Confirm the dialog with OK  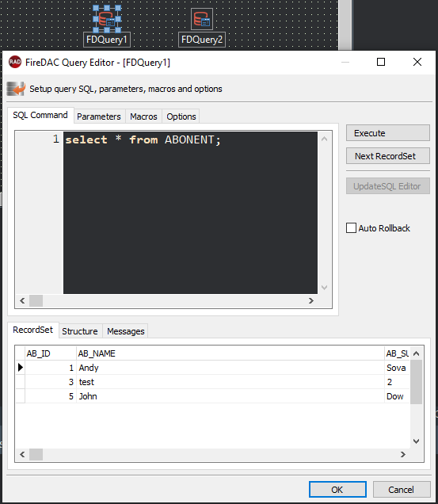337,490
